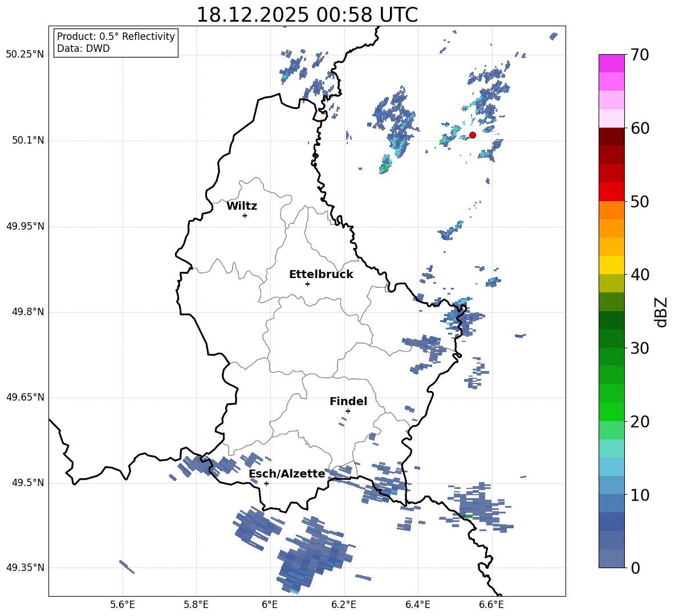Click the 5.8°E longitude label
The height and width of the screenshot is (616, 675).
point(196,605)
